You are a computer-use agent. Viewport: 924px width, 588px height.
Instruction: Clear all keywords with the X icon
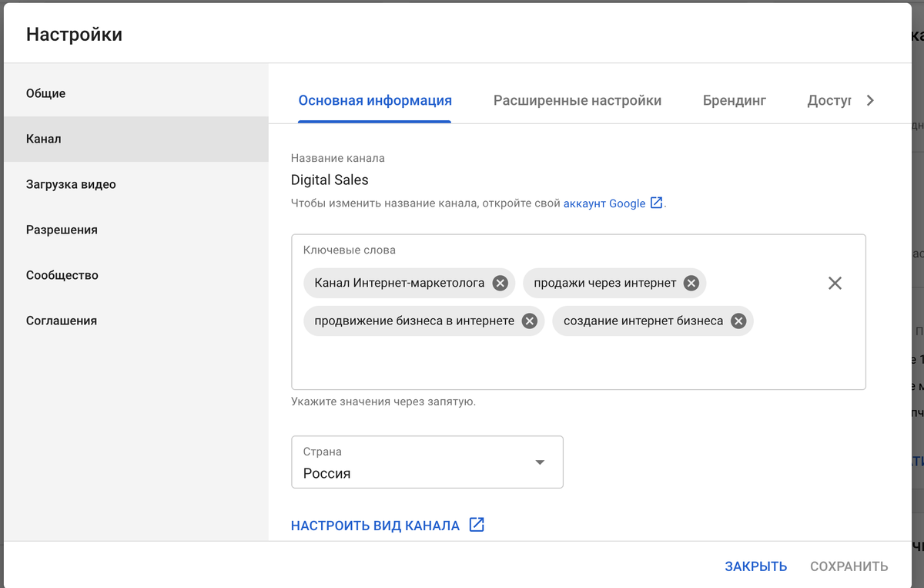[x=835, y=283]
